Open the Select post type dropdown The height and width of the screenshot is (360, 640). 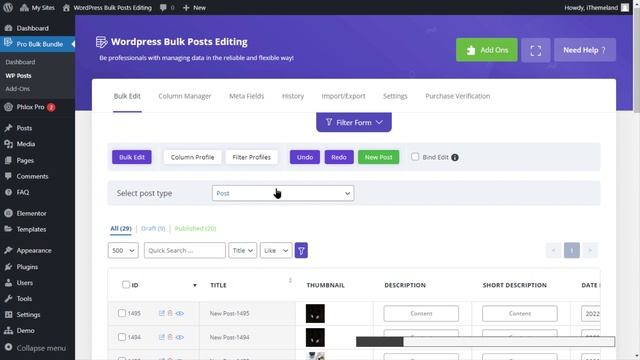coord(283,193)
